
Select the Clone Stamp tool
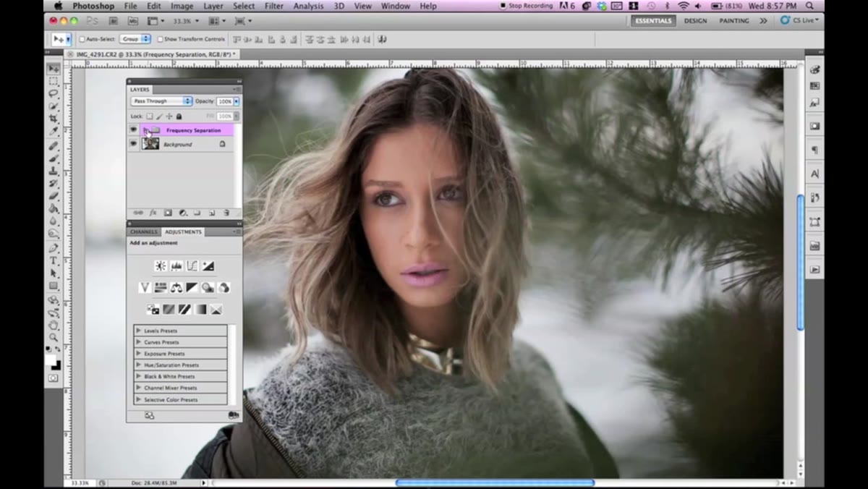pos(54,171)
